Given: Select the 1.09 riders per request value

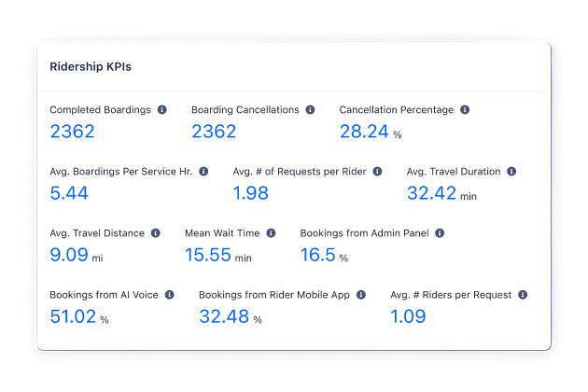Looking at the screenshot, I should pyautogui.click(x=408, y=316).
